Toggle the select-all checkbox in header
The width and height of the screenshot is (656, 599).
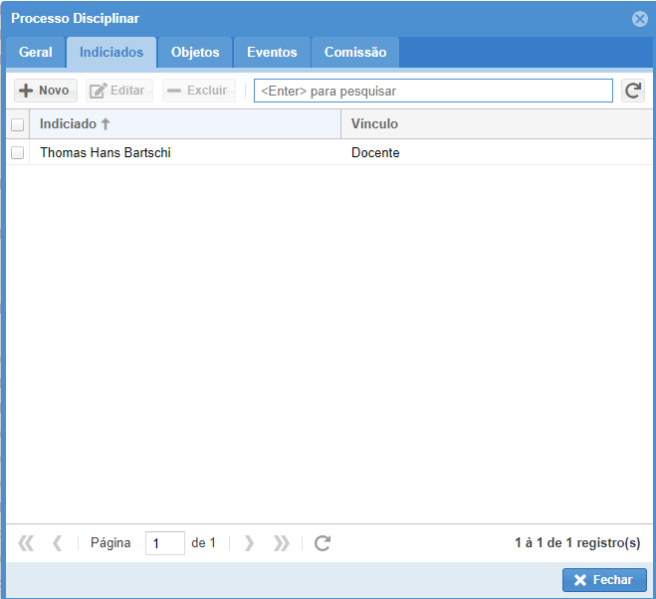point(17,125)
